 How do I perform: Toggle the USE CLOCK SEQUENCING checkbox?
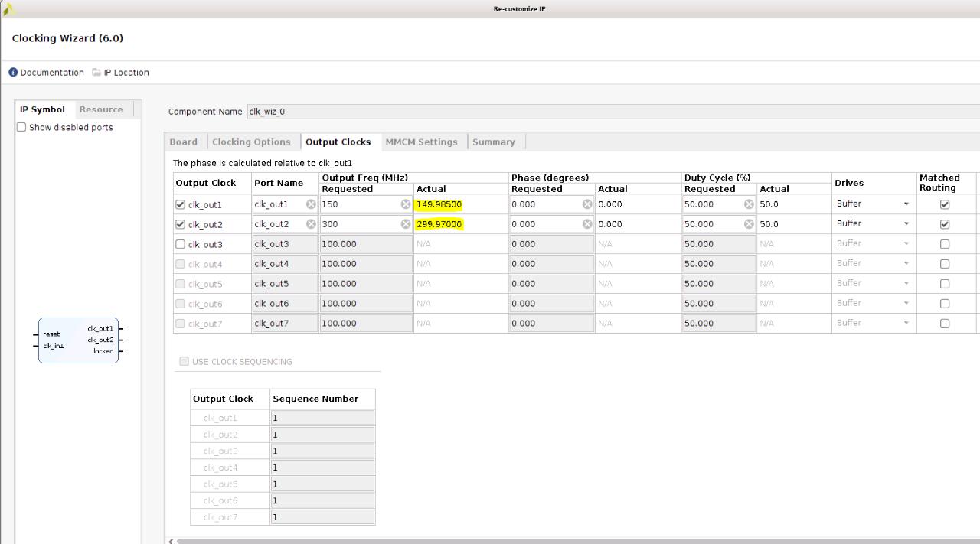click(184, 361)
